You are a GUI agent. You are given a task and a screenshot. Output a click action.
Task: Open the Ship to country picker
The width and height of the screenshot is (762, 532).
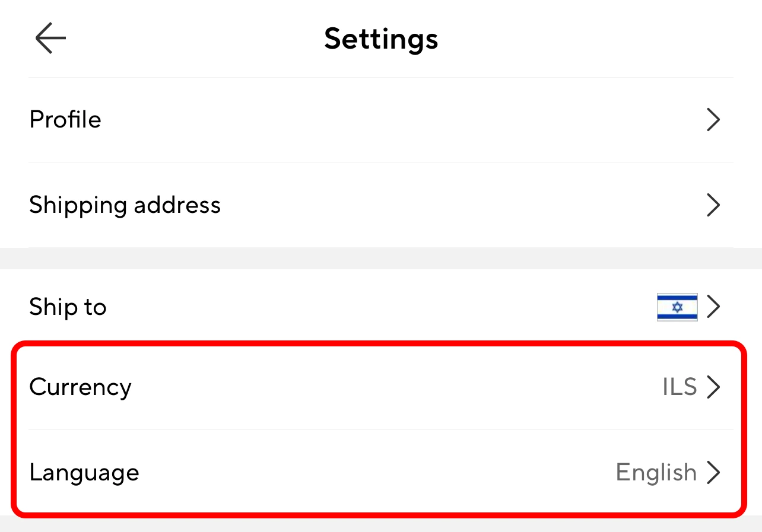point(380,307)
